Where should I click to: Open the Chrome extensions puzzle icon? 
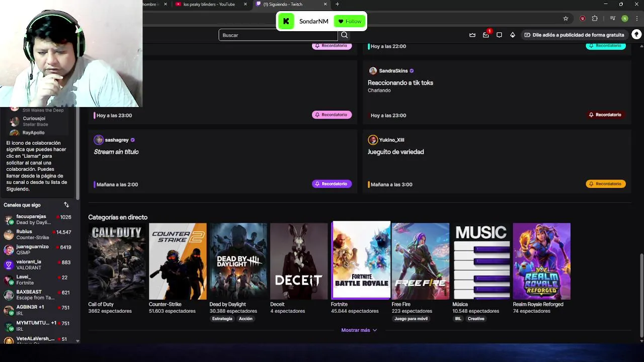(595, 19)
